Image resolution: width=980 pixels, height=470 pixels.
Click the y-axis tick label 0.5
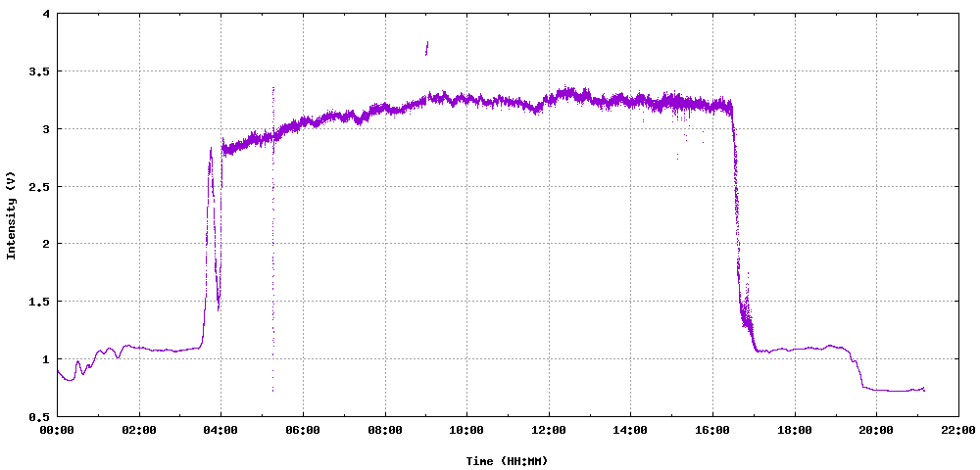pyautogui.click(x=40, y=416)
